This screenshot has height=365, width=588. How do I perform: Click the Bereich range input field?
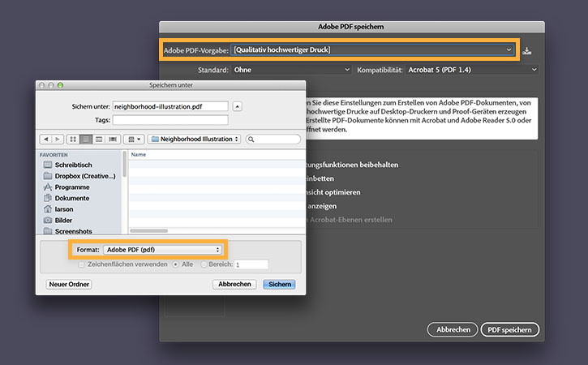click(251, 264)
